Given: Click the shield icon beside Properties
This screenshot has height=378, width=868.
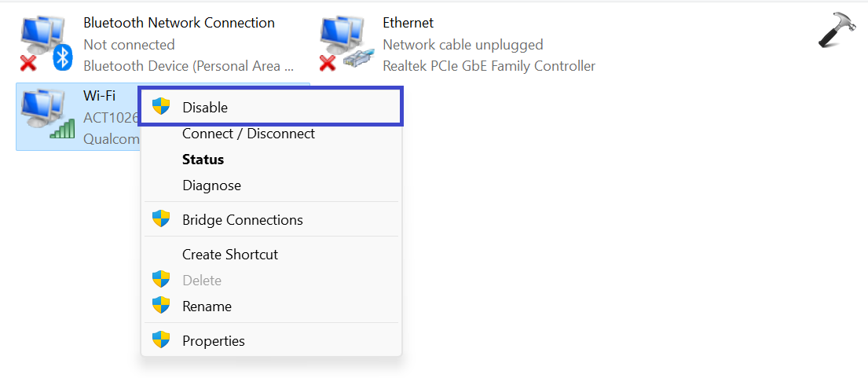Looking at the screenshot, I should coord(161,340).
